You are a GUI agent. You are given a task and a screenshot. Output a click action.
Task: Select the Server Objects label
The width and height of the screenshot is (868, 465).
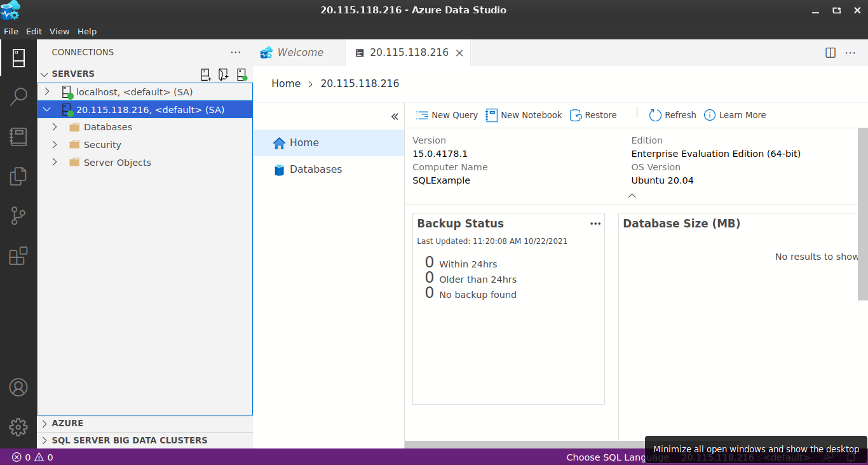[118, 163]
